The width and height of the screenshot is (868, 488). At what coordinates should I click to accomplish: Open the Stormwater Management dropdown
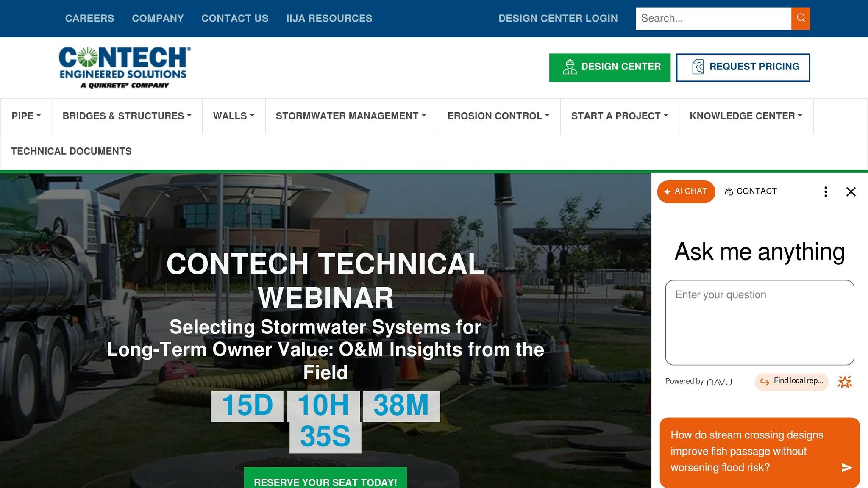coord(351,116)
